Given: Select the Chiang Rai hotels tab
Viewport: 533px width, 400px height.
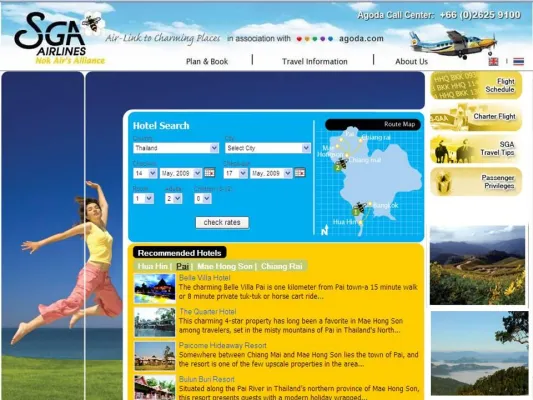Looking at the screenshot, I should click(x=281, y=266).
